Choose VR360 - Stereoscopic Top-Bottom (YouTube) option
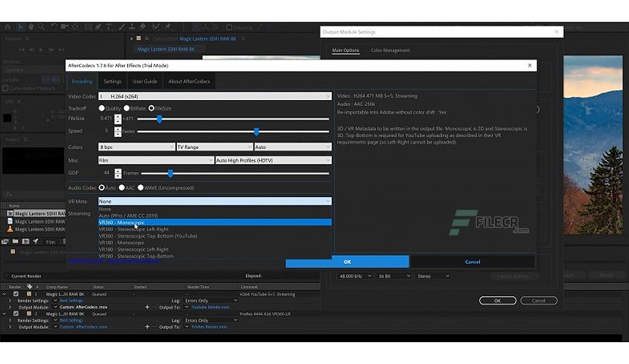This screenshot has height=364, width=629. [215, 235]
